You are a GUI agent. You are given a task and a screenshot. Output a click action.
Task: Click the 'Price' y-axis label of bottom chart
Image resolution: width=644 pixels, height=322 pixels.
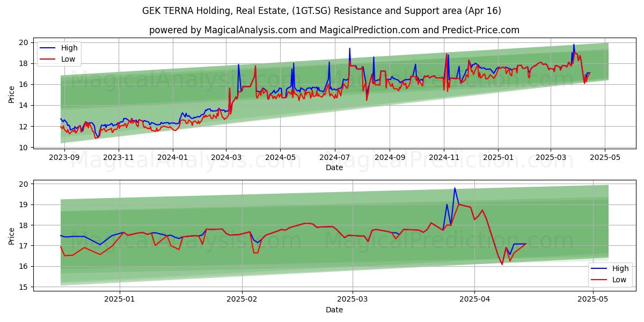click(12, 236)
